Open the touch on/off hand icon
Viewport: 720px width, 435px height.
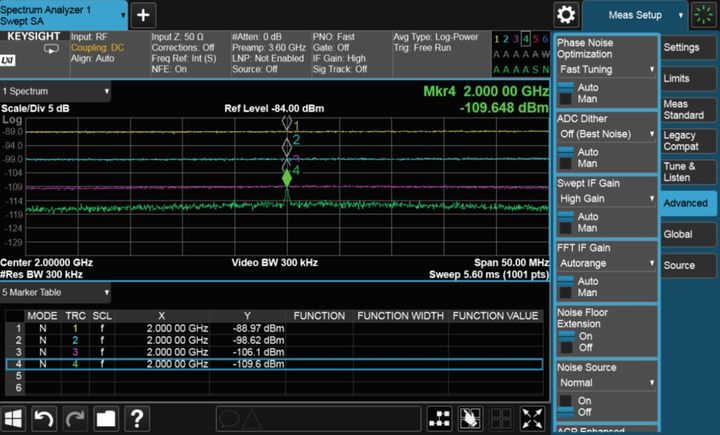tap(469, 418)
